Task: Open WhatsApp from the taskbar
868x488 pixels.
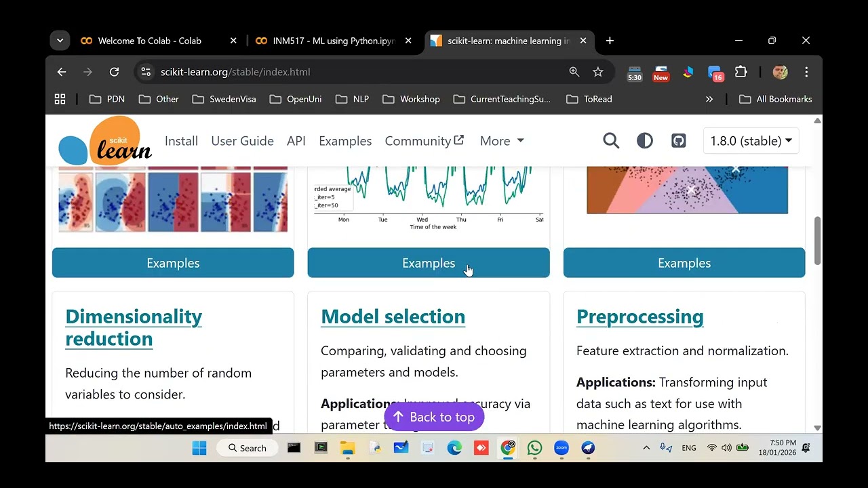Action: [534, 448]
